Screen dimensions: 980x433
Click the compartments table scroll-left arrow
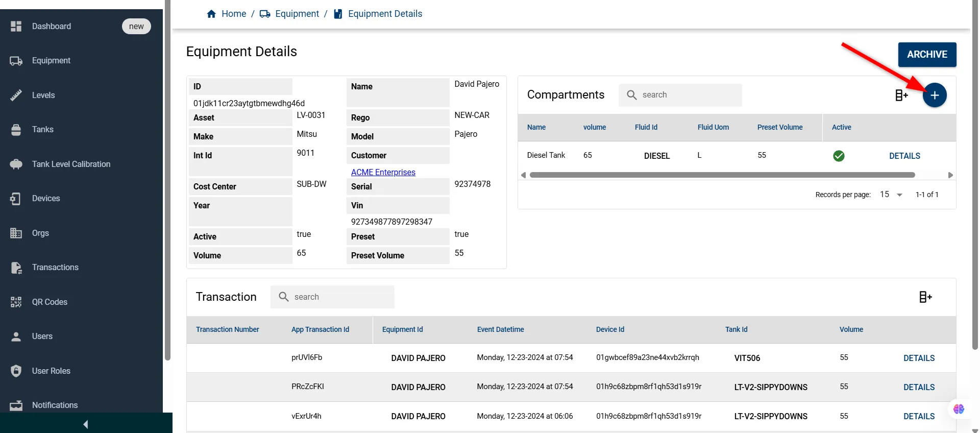[x=523, y=175]
